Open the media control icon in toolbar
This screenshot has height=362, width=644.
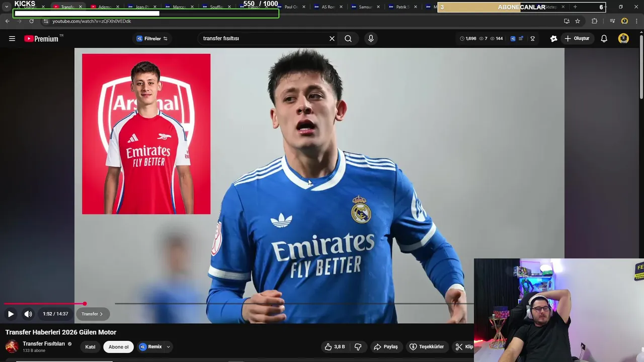(x=612, y=21)
